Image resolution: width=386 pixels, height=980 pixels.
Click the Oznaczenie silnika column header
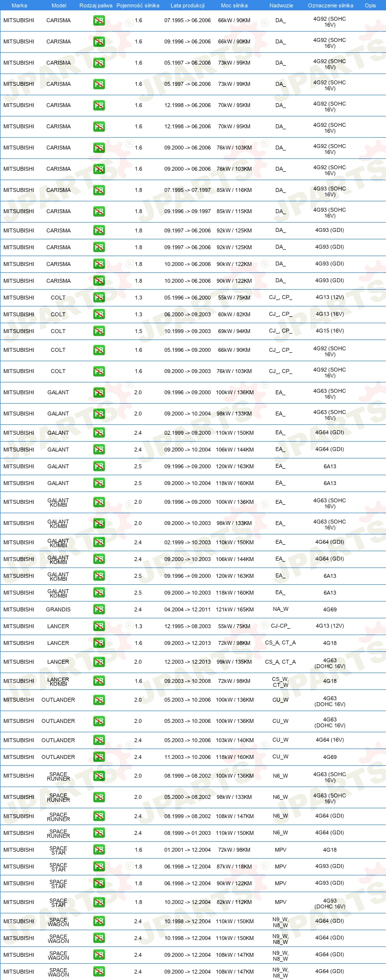(331, 5)
